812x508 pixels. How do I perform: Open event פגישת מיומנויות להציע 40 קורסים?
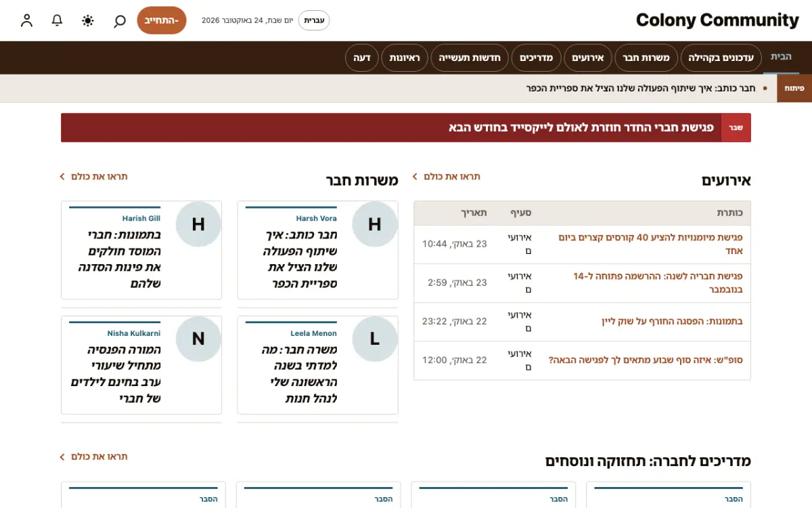pyautogui.click(x=650, y=244)
